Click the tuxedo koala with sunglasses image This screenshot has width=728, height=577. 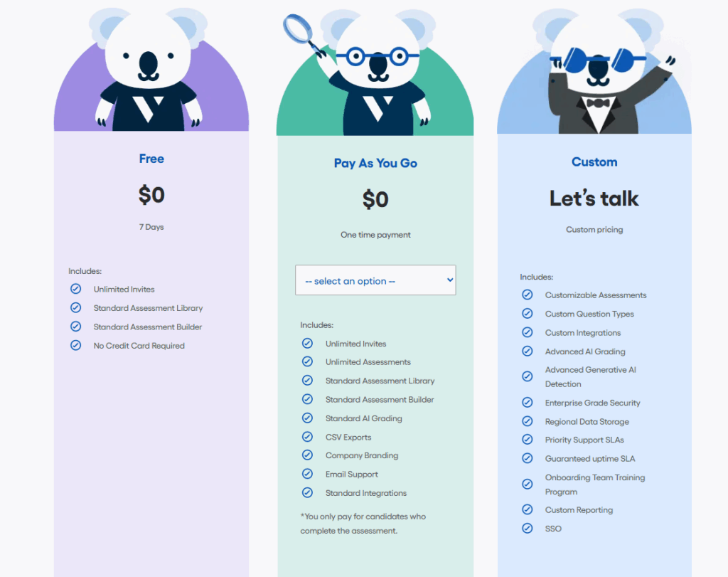[x=594, y=71]
